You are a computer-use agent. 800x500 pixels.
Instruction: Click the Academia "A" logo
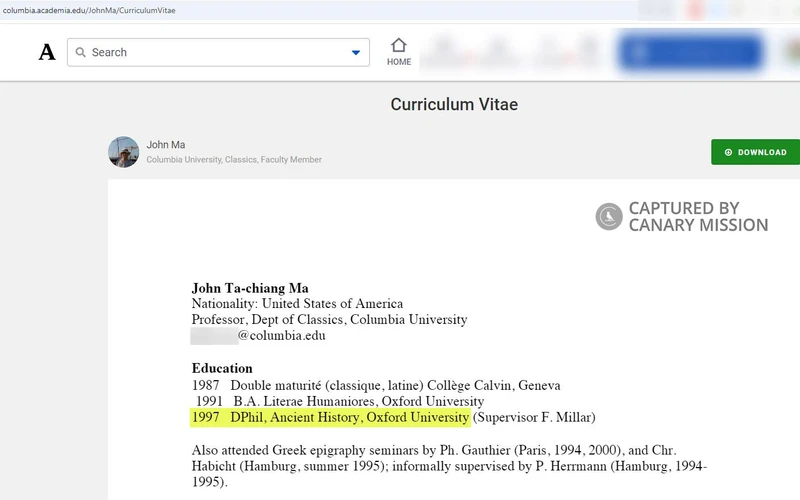click(x=47, y=53)
